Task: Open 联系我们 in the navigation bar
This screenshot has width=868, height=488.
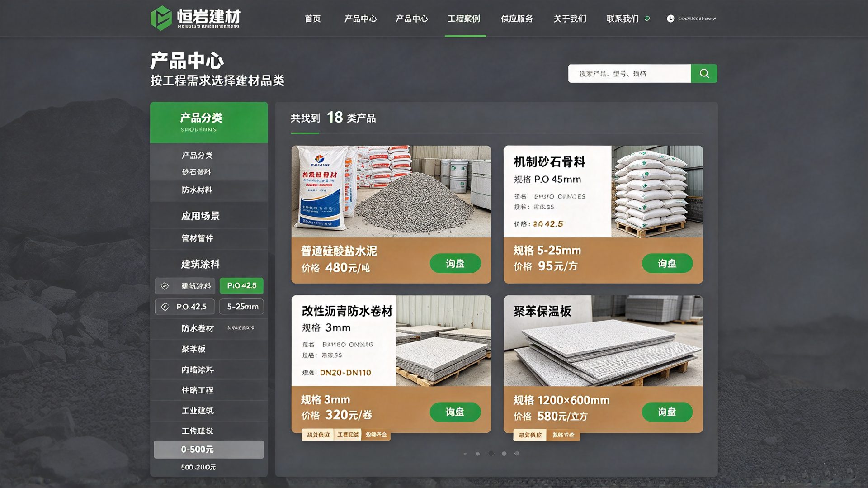Action: [x=623, y=19]
